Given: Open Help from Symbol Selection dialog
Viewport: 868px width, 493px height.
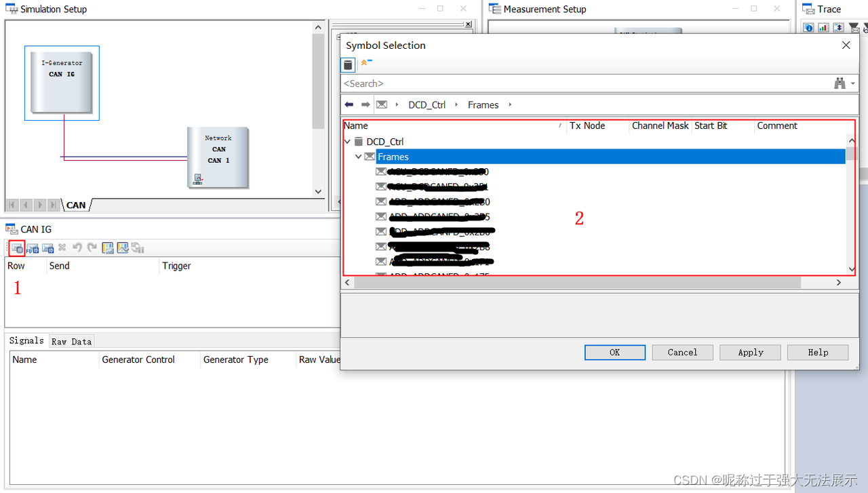Looking at the screenshot, I should click(818, 352).
